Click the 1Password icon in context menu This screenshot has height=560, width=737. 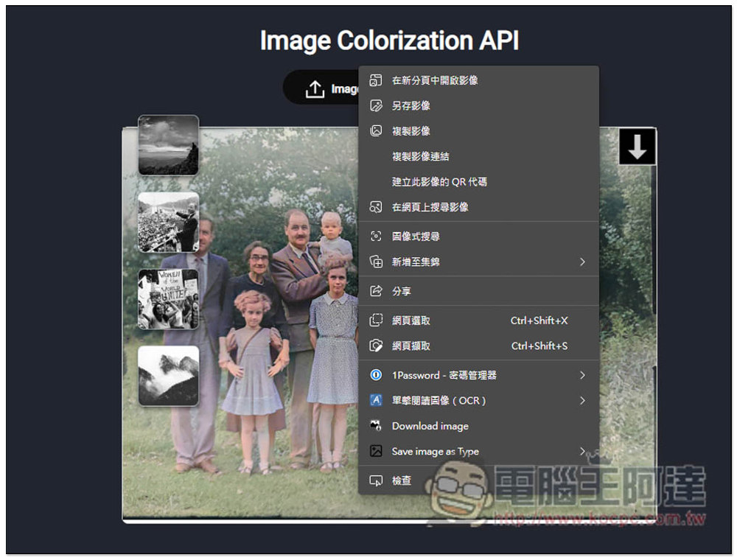(x=376, y=375)
